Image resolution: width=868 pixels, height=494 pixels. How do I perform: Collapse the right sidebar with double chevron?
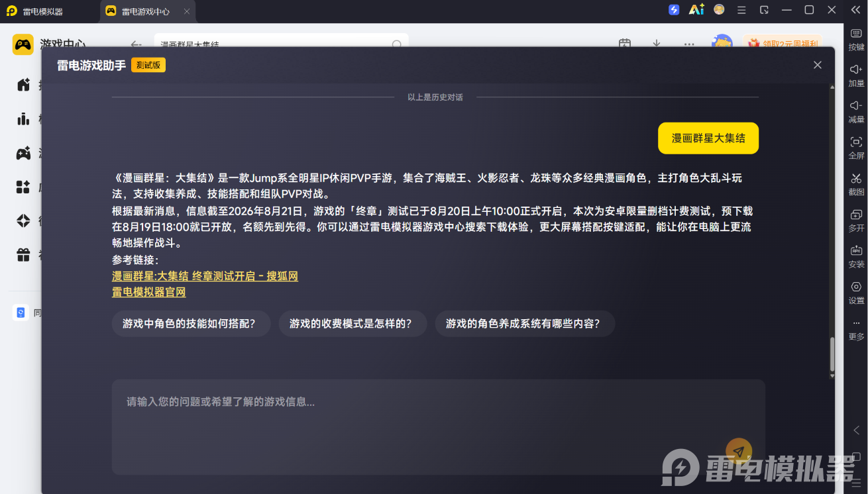[855, 10]
